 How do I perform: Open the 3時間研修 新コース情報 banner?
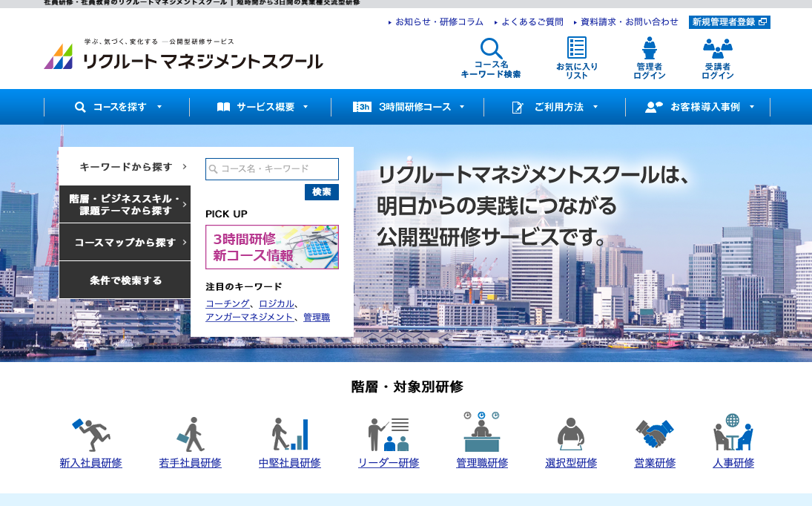tap(272, 247)
